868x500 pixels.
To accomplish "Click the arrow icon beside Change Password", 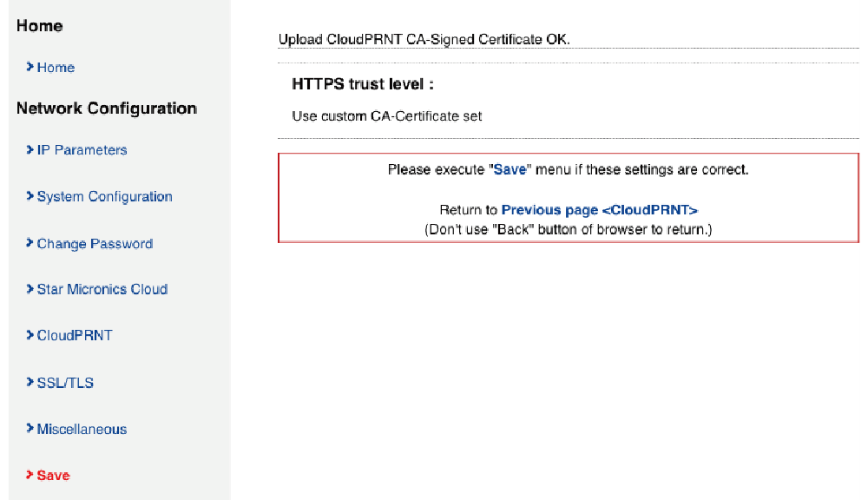I will [30, 242].
